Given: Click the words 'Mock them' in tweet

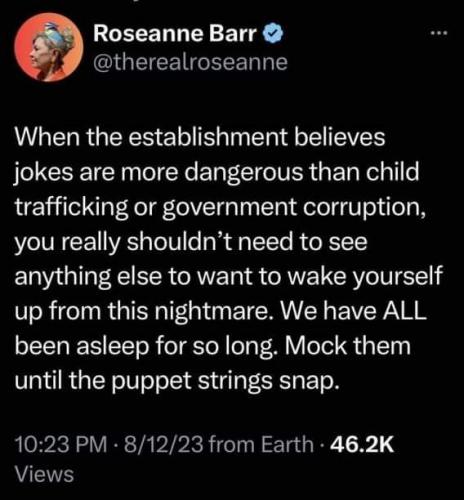Looking at the screenshot, I should [x=348, y=345].
